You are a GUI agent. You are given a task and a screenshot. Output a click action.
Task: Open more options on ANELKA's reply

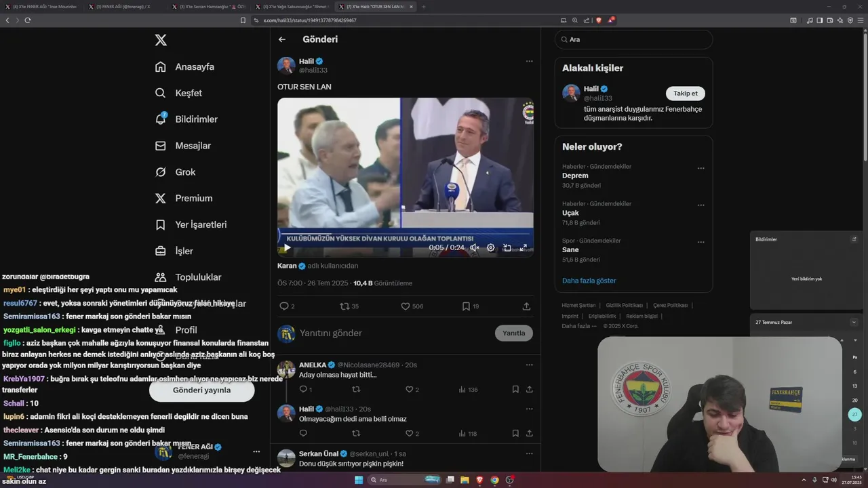click(529, 365)
